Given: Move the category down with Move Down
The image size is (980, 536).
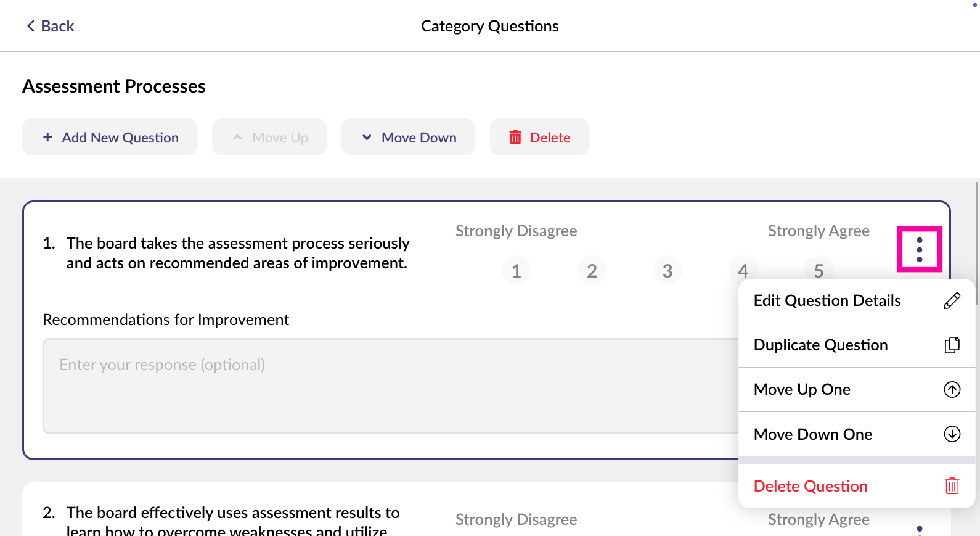Looking at the screenshot, I should 408,137.
